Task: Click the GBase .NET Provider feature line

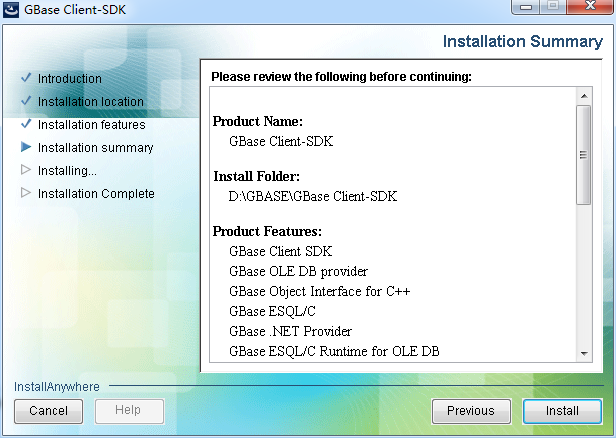Action: pos(290,331)
